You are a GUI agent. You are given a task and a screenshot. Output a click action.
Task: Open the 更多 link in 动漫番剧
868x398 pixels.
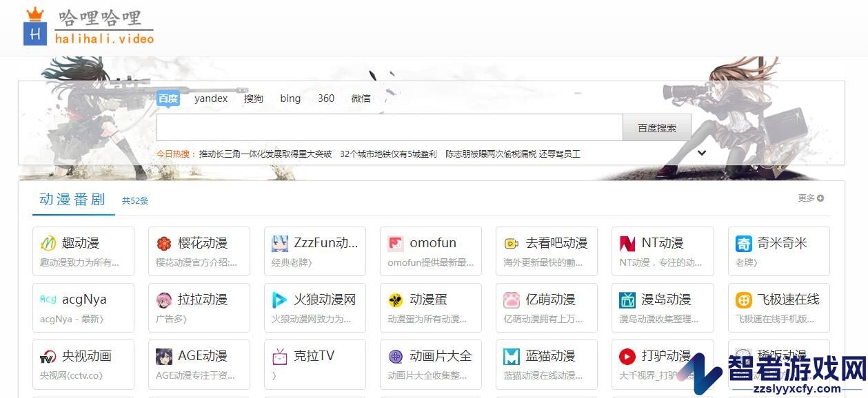coord(807,198)
